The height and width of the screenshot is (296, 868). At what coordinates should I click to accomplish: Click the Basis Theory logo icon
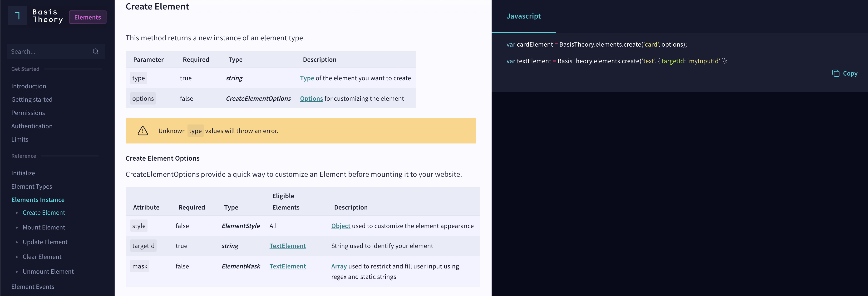(x=17, y=16)
